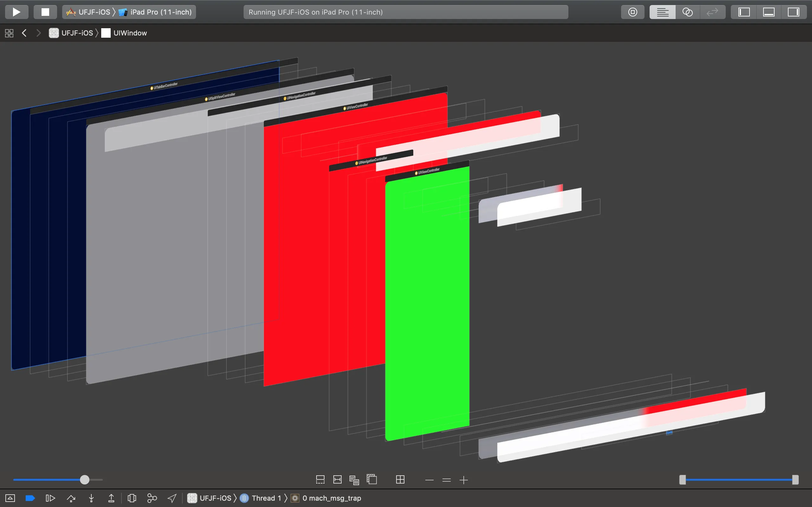Deactivate breakpoints with the blue toggle

click(x=30, y=498)
